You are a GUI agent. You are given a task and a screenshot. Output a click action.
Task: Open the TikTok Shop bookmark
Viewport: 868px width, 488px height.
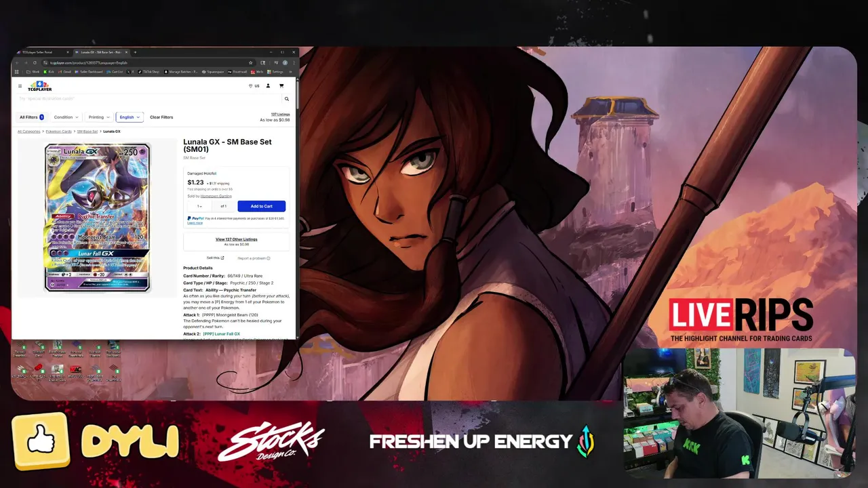pyautogui.click(x=149, y=72)
